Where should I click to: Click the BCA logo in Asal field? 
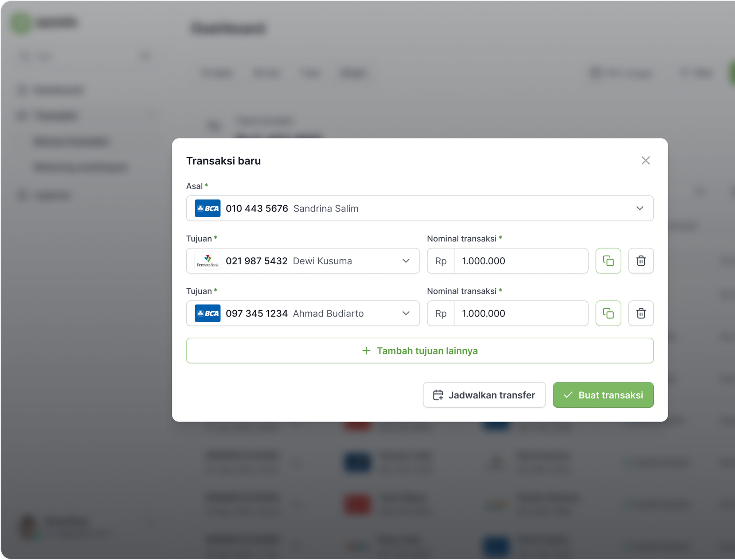207,208
